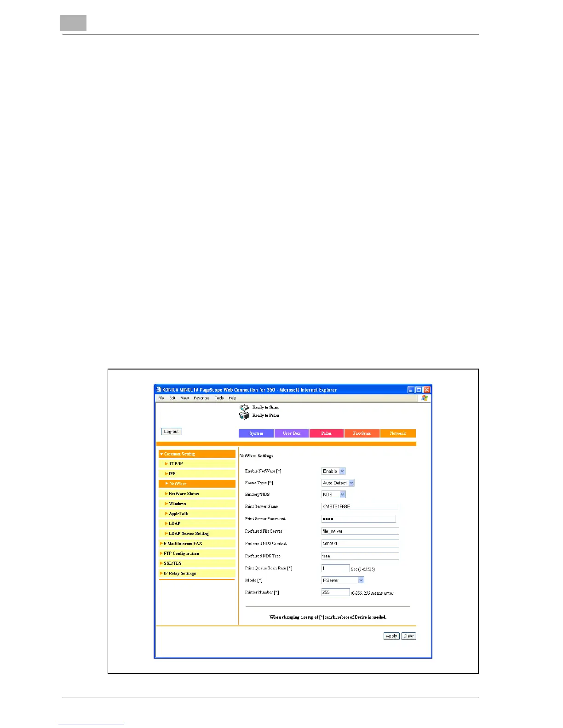
Task: Open the Tools menu
Action: (x=219, y=398)
